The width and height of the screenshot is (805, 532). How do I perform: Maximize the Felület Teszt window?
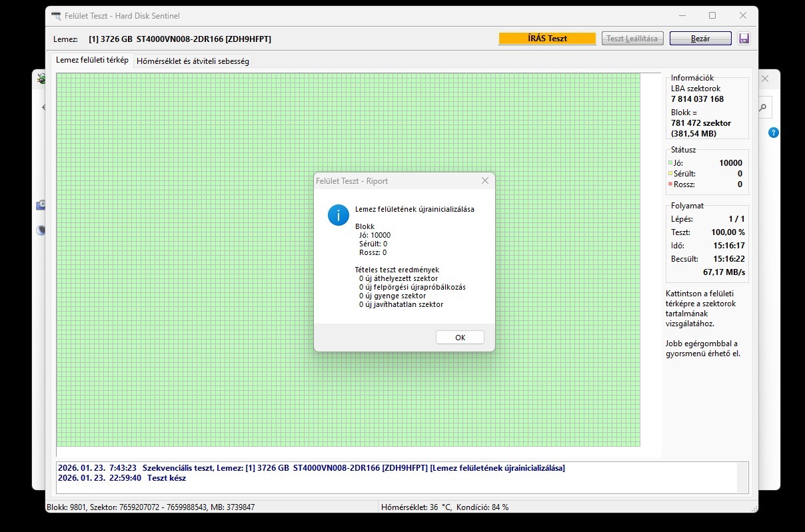712,15
